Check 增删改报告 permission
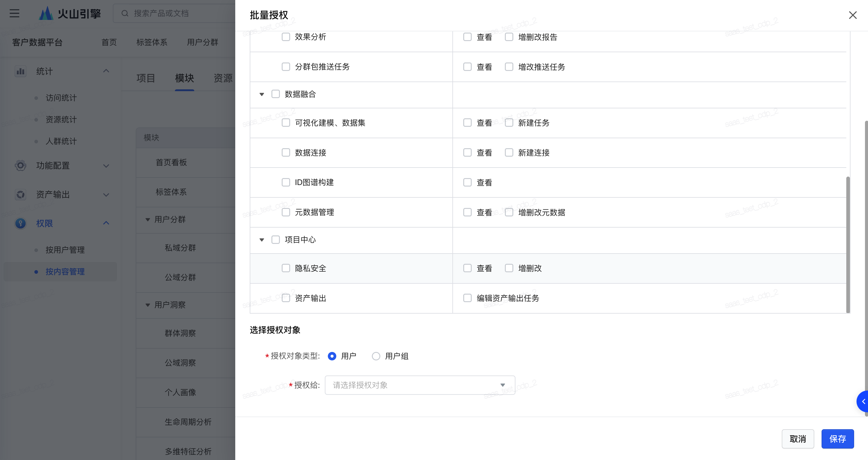 pos(509,37)
